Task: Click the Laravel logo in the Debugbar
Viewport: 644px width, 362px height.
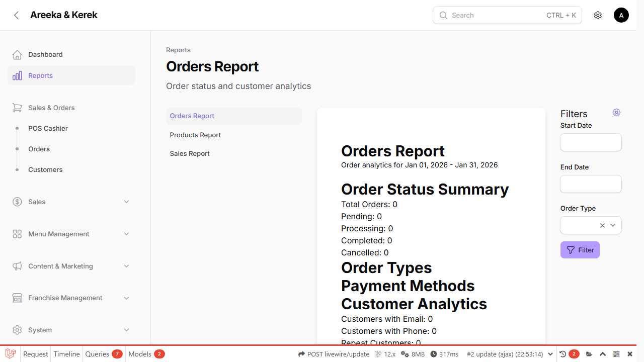Action: [10, 353]
